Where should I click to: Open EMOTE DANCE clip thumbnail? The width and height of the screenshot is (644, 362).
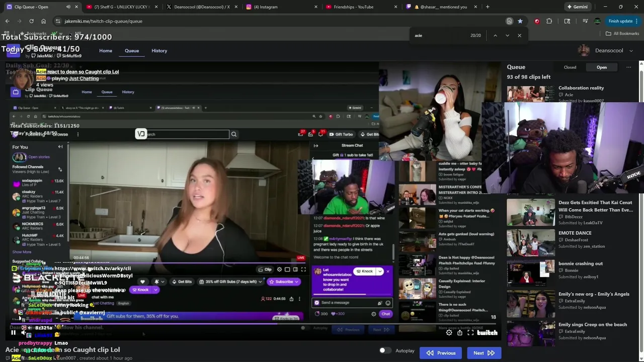pyautogui.click(x=530, y=243)
